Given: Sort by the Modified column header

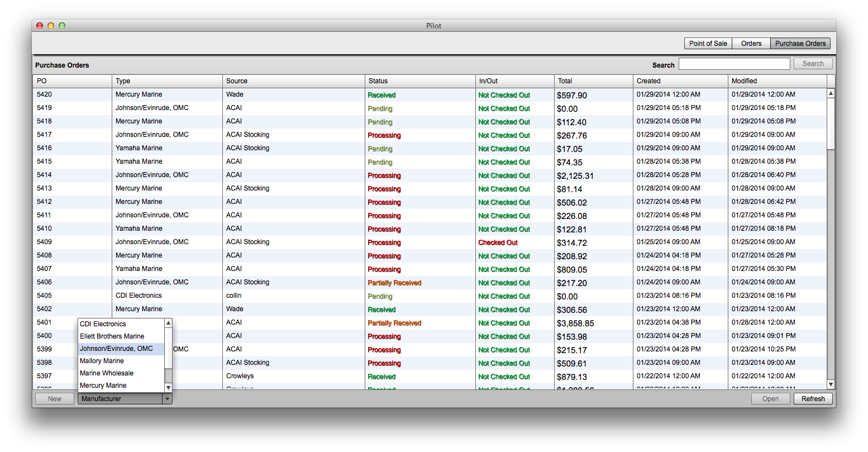Looking at the screenshot, I should coord(777,81).
